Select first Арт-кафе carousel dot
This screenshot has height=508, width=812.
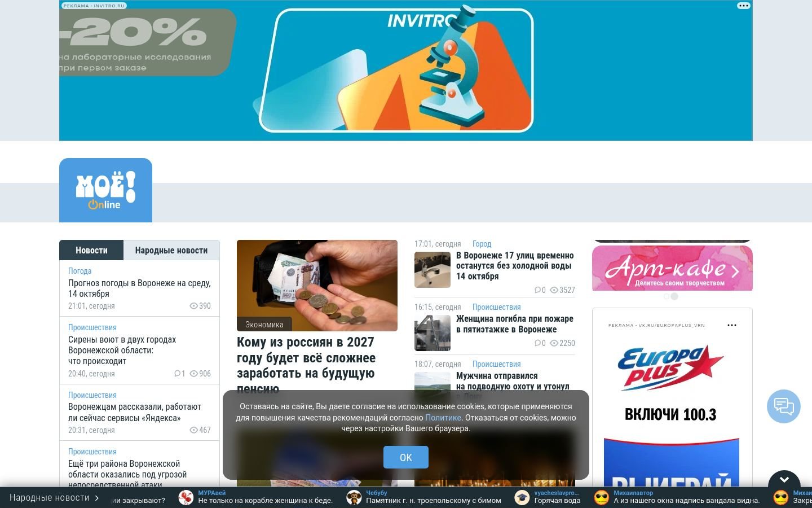click(x=667, y=296)
